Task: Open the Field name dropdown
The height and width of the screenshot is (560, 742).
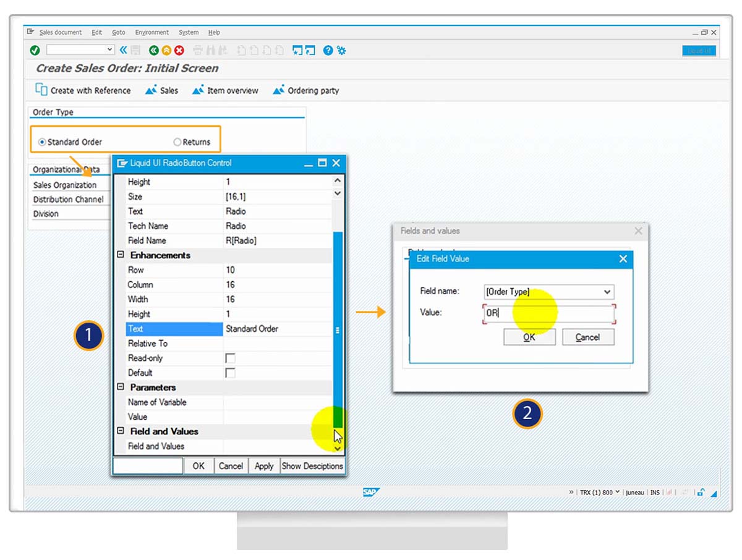Action: [607, 292]
